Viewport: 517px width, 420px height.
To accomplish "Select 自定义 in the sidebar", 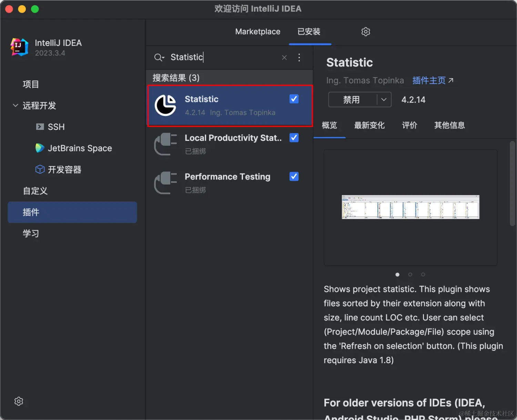I will point(35,191).
